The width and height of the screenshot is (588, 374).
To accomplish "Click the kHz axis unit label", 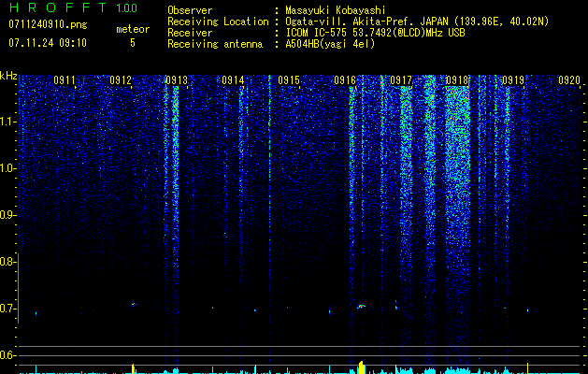I will pos(8,76).
